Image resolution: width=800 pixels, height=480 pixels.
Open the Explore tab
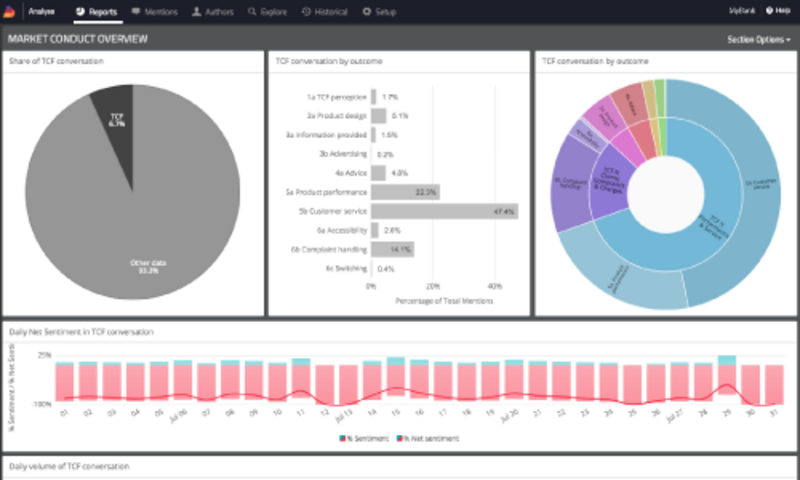click(x=267, y=11)
